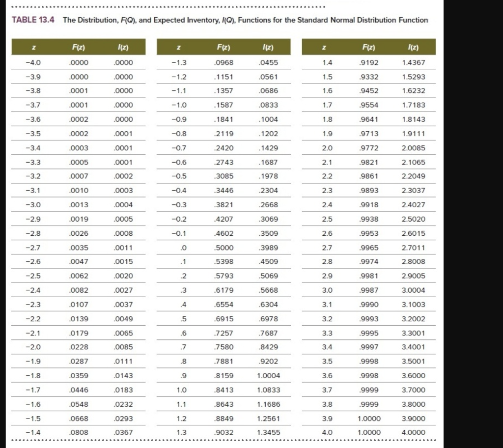The width and height of the screenshot is (503, 448).
Task: Click the z header above the −4.0 row
Action: 34,47
